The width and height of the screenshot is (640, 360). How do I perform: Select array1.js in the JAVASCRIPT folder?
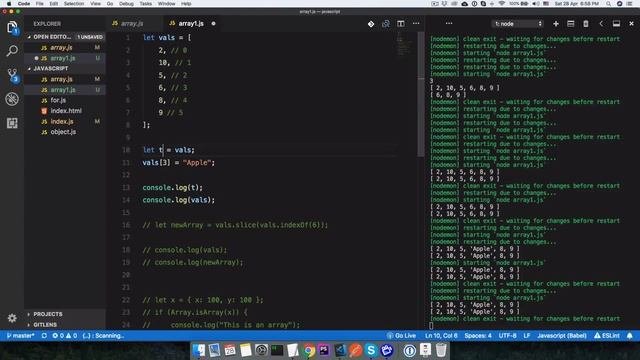(x=64, y=89)
